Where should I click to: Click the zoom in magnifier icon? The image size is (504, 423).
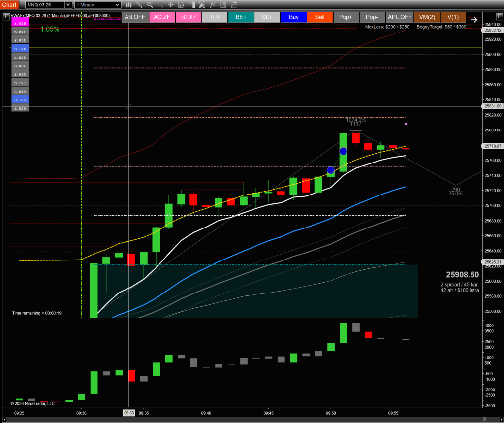coord(150,5)
